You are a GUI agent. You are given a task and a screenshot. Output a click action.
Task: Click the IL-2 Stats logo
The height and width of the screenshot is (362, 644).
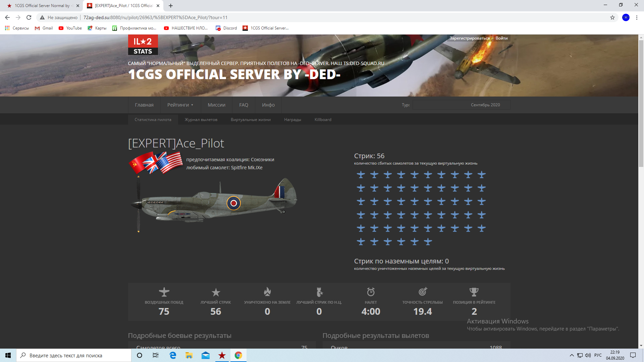point(143,45)
